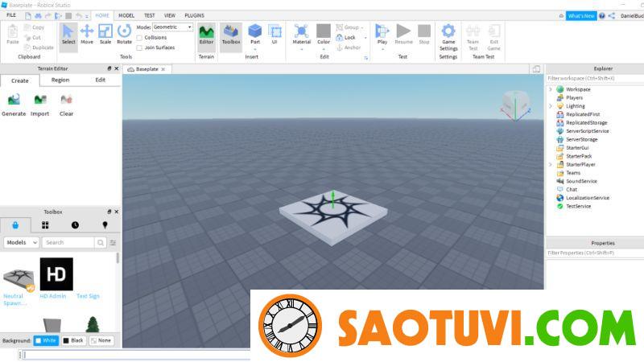Switch to Terrain Editor Region tab

coord(60,80)
